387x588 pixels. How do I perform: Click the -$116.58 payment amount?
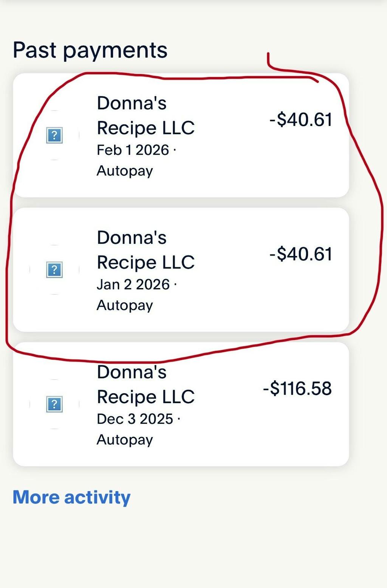click(x=297, y=389)
